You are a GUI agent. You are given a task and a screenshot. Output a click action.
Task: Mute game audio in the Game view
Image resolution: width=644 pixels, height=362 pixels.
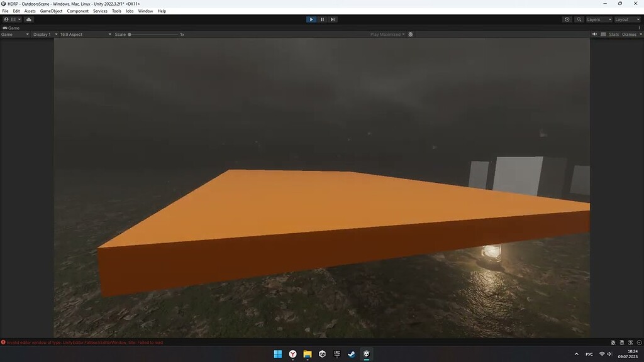pos(594,34)
